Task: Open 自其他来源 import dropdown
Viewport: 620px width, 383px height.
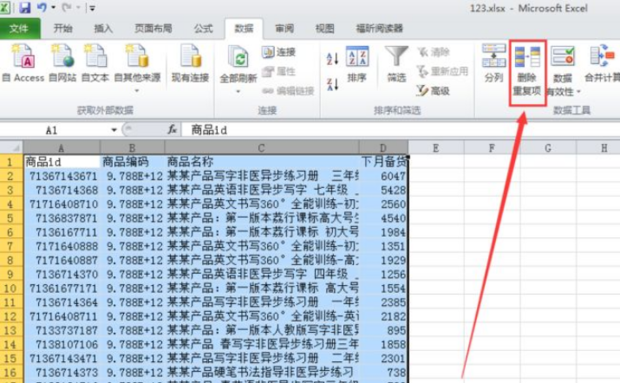Action: pos(137,68)
